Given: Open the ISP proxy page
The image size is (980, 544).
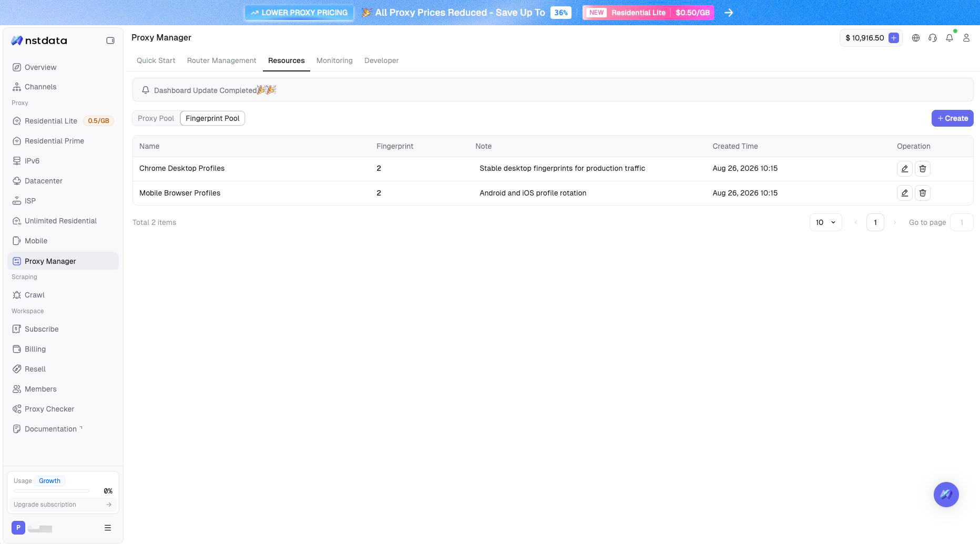Looking at the screenshot, I should pyautogui.click(x=63, y=201).
